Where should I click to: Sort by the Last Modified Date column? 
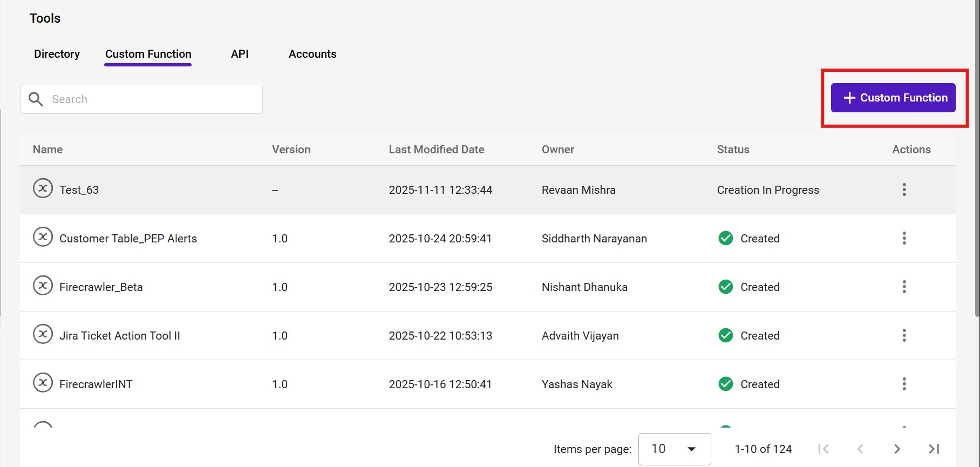[436, 150]
